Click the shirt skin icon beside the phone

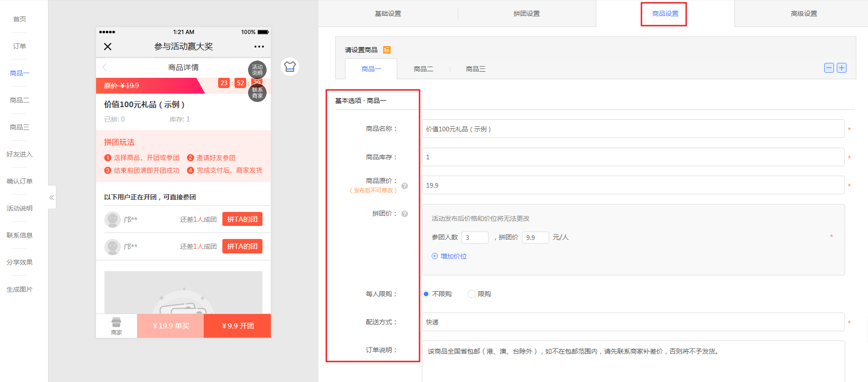(290, 67)
